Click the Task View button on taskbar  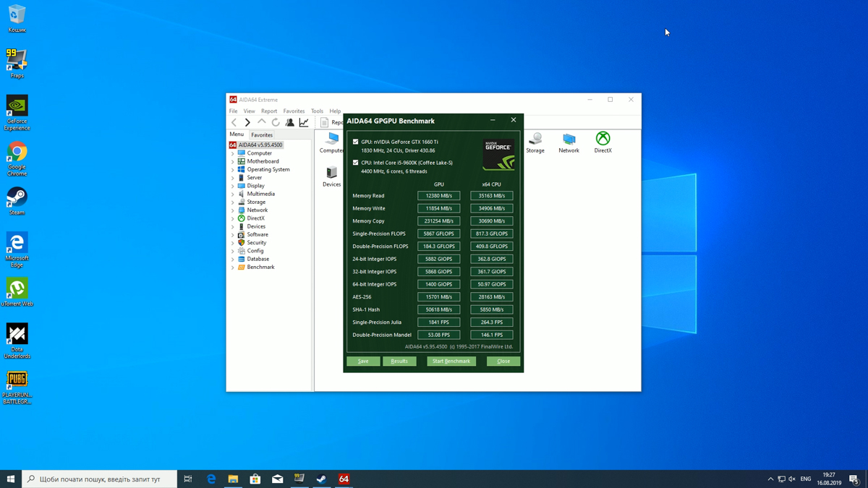pos(187,479)
